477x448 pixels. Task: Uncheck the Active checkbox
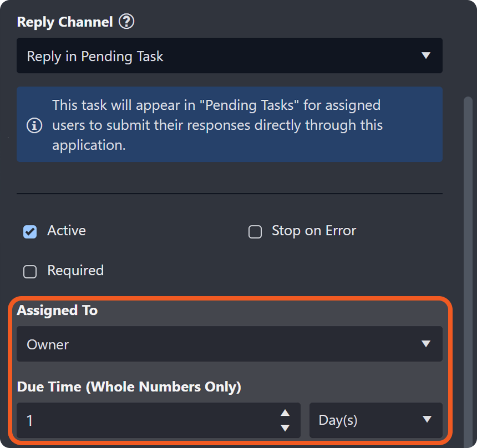(30, 232)
